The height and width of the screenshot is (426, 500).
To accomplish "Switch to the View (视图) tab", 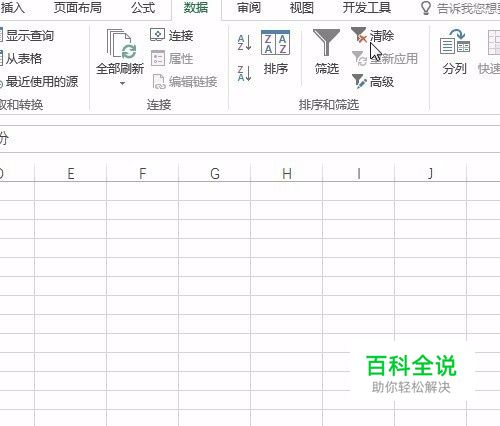I will tap(301, 8).
